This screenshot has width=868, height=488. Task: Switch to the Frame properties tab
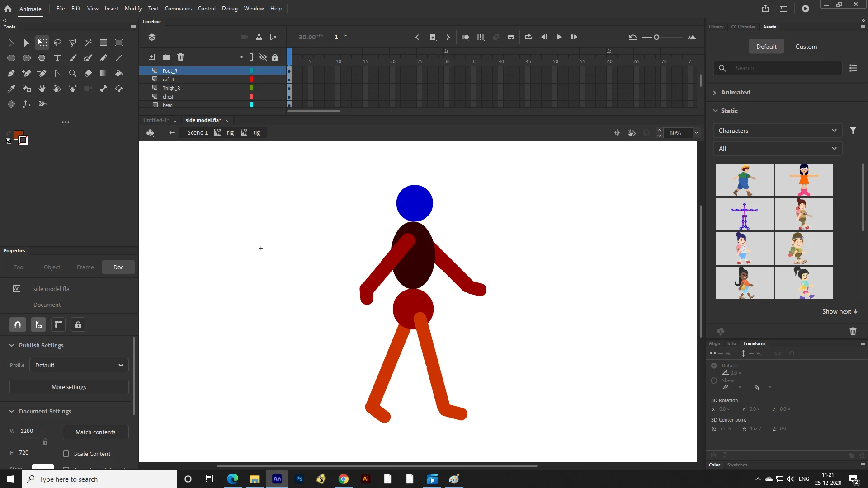[85, 267]
